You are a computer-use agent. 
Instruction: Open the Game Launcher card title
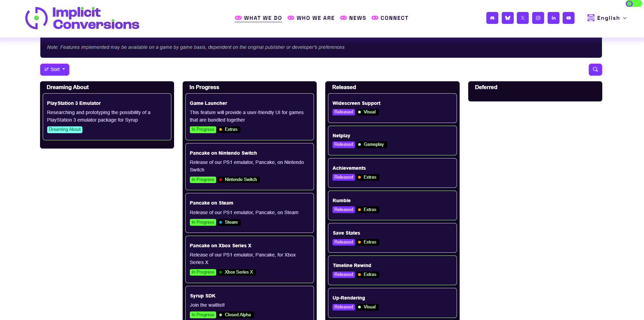click(x=208, y=103)
